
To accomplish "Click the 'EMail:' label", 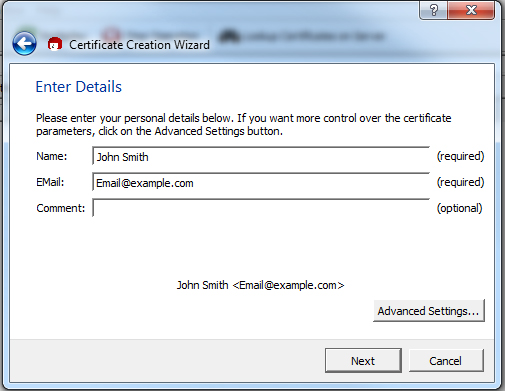I will (x=50, y=182).
